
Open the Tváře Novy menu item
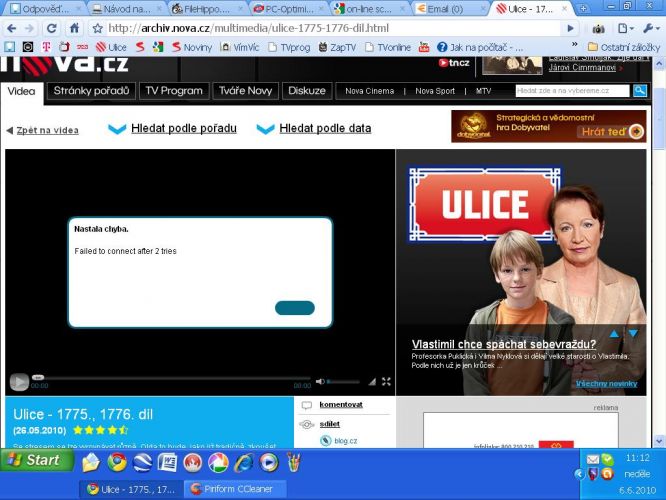point(245,91)
